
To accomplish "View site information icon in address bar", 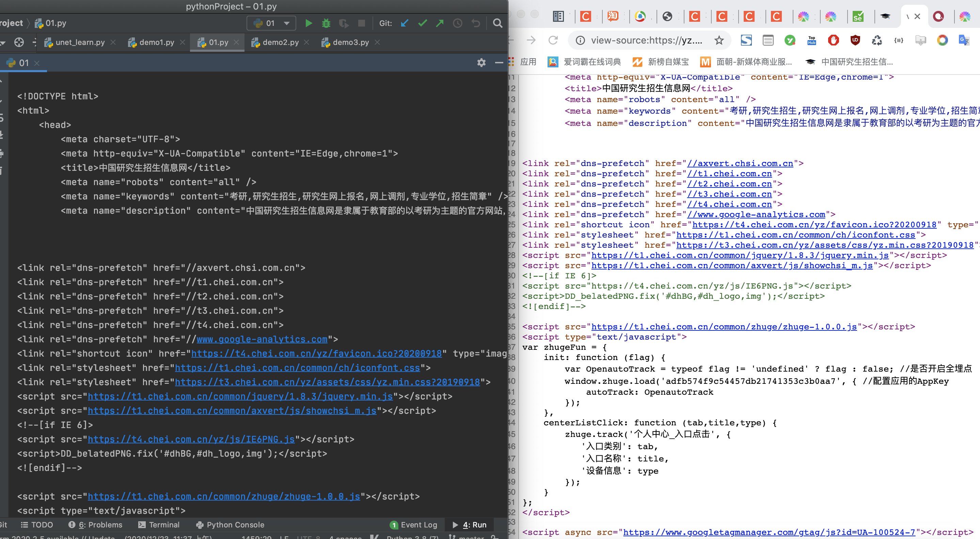I will (x=580, y=40).
